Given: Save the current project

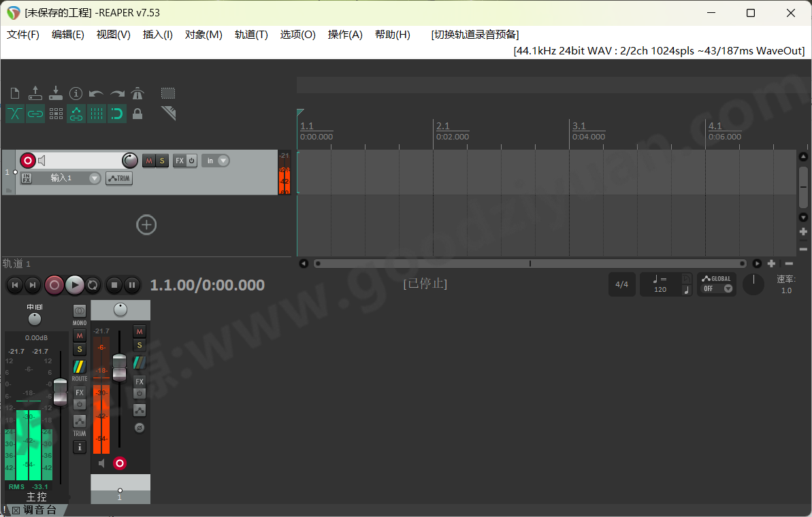Looking at the screenshot, I should 55,93.
